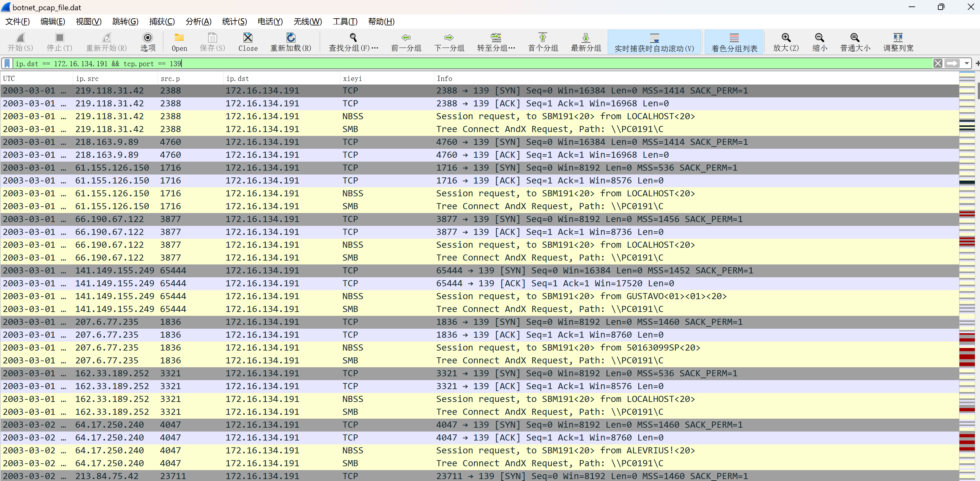
Task: Click the display filter input field
Action: coord(472,63)
